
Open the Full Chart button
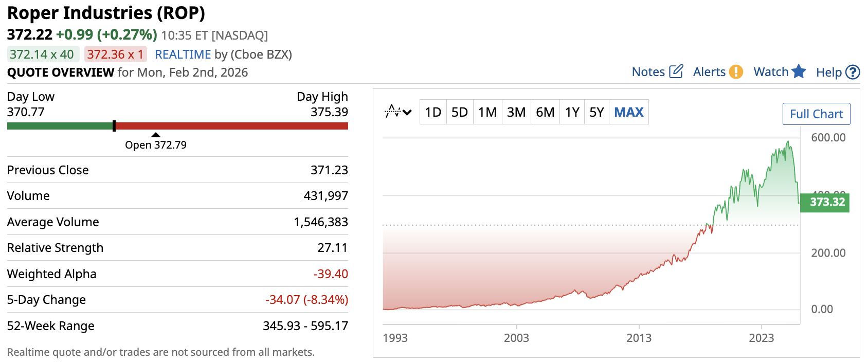click(x=816, y=114)
